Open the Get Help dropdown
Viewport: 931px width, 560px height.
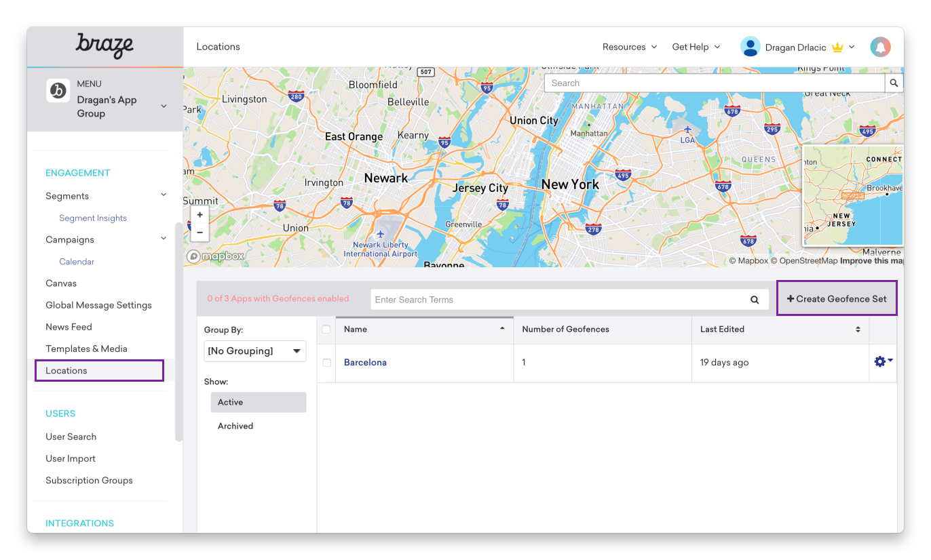[x=696, y=47]
